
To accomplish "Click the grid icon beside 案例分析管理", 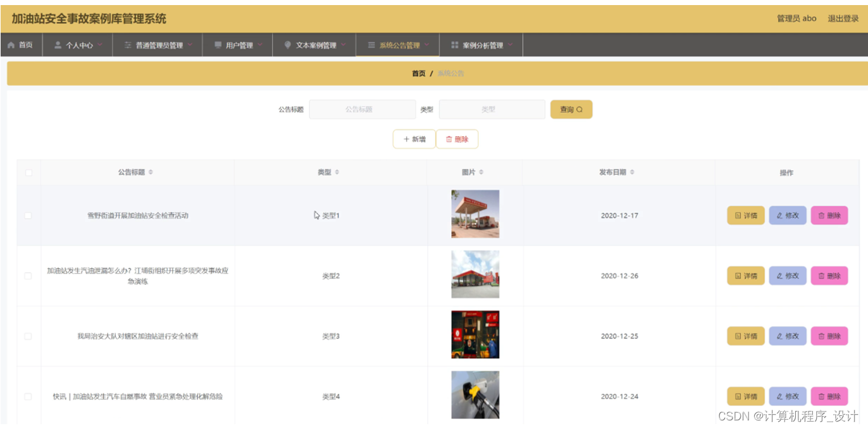I will click(454, 45).
